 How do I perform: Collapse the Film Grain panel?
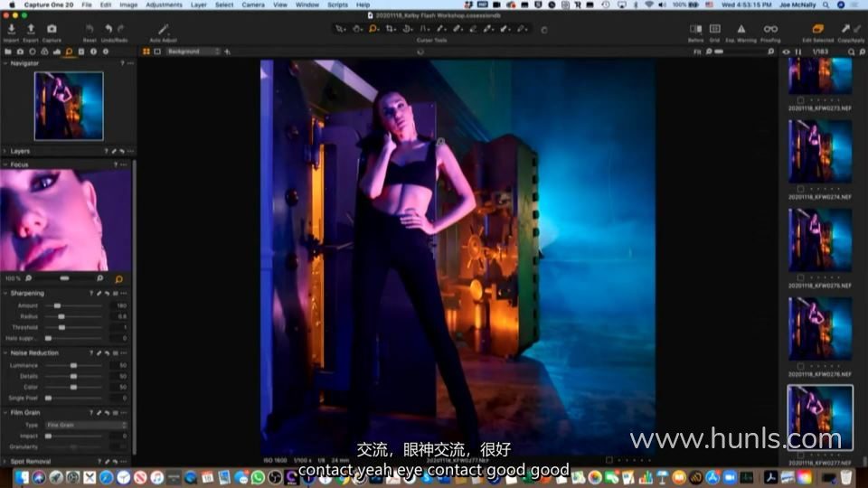coord(5,413)
